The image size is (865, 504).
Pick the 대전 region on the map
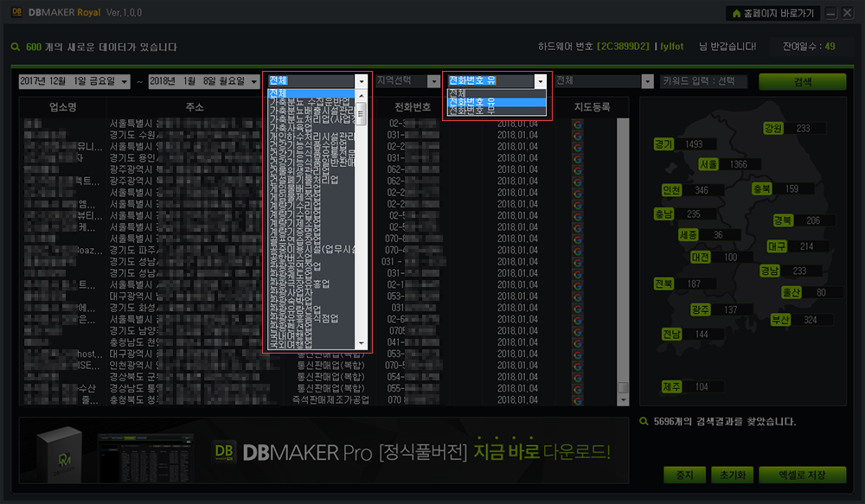(x=701, y=258)
